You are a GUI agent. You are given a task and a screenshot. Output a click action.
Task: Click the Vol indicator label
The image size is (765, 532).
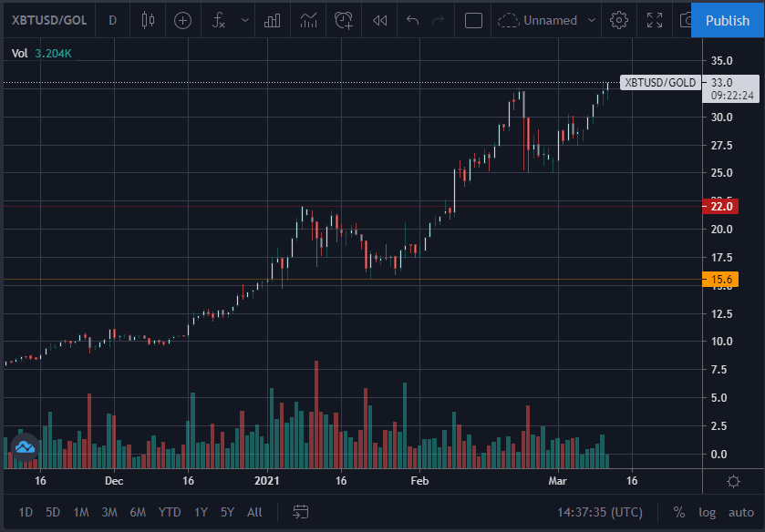pyautogui.click(x=19, y=53)
